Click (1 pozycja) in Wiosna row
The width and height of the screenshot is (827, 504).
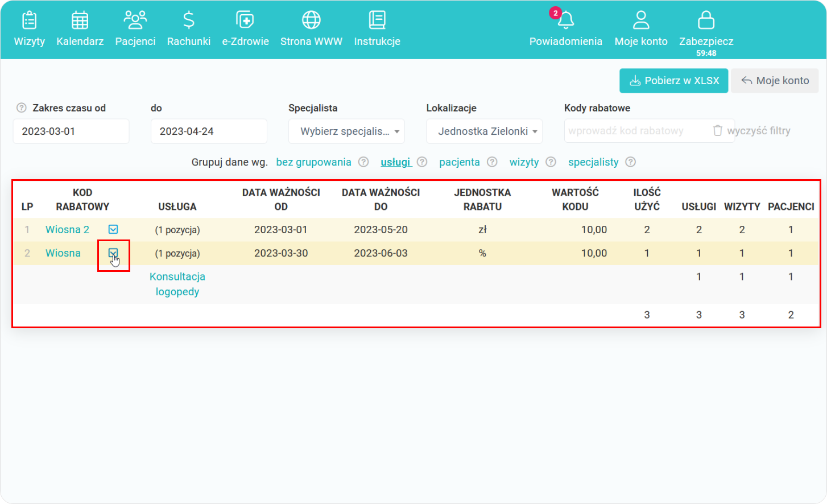pos(177,253)
